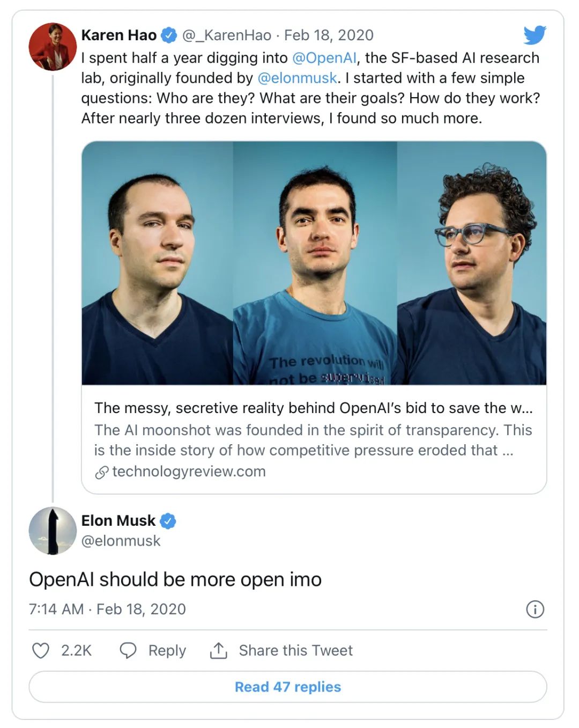Click the @OpenAI mention
The width and height of the screenshot is (579, 728).
click(x=324, y=58)
